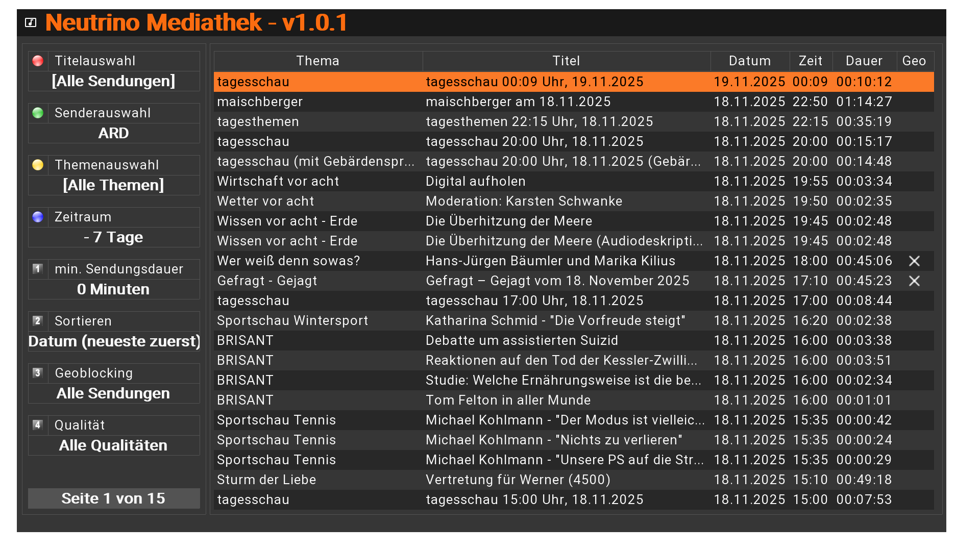Viewport: 980px width, 551px height.
Task: Select the highlighted orange tagesschau 00:09 row
Action: 534,82
